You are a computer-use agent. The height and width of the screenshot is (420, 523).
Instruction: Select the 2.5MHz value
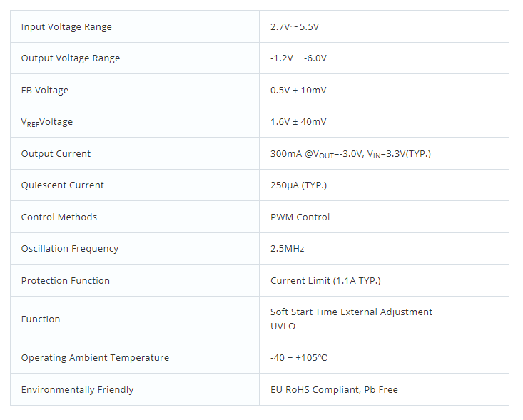click(287, 249)
